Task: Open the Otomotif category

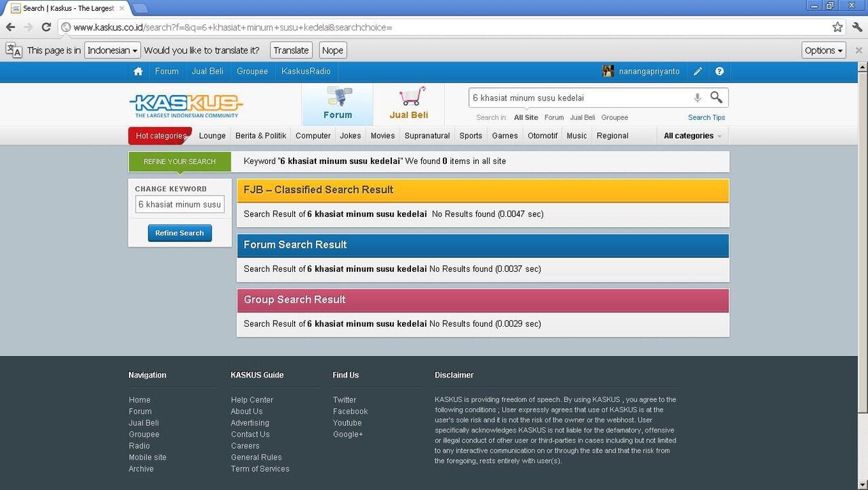Action: tap(542, 136)
